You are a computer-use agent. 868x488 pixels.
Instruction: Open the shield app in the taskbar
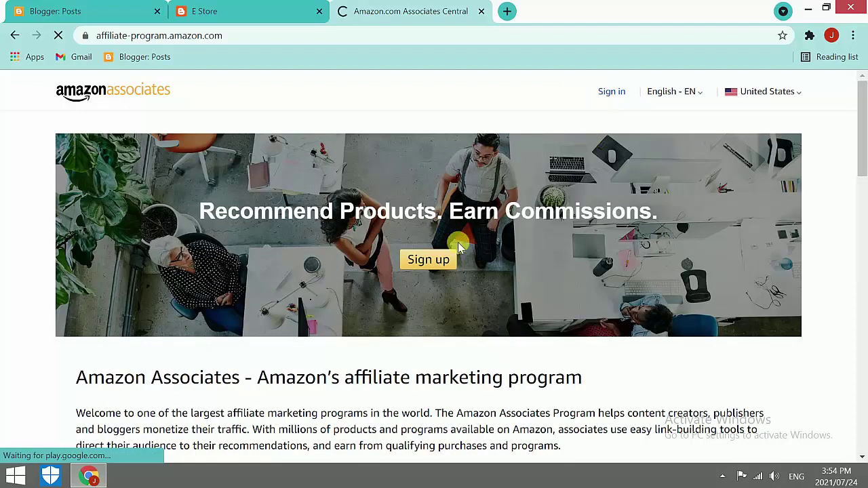point(51,476)
